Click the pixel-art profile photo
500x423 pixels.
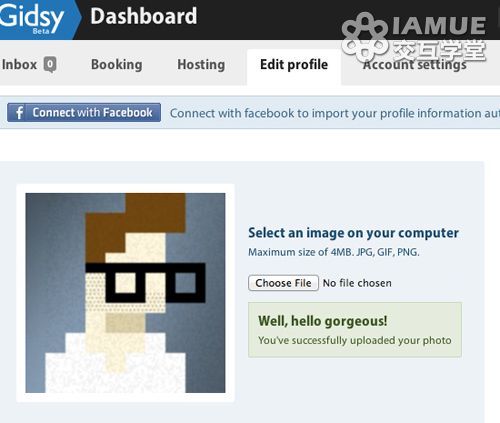125,293
